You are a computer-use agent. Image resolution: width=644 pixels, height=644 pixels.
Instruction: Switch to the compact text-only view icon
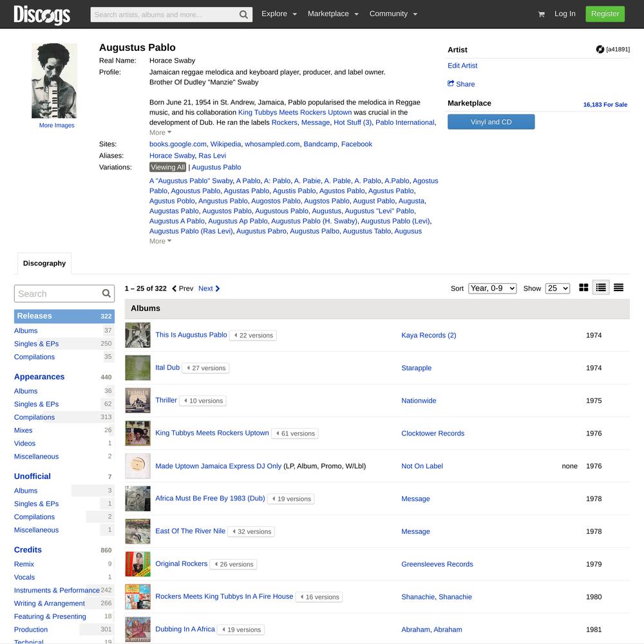coord(618,287)
